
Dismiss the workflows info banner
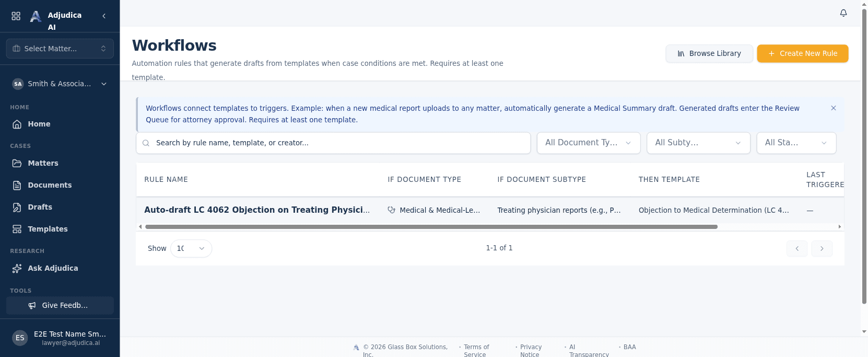click(x=834, y=108)
